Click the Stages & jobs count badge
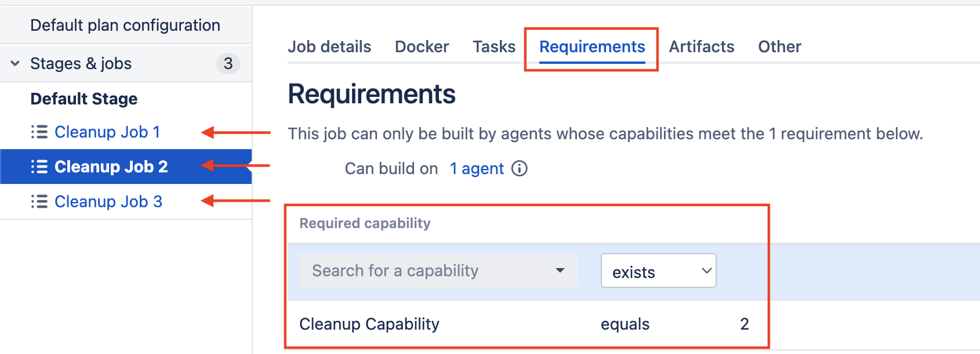The image size is (980, 354). point(228,63)
